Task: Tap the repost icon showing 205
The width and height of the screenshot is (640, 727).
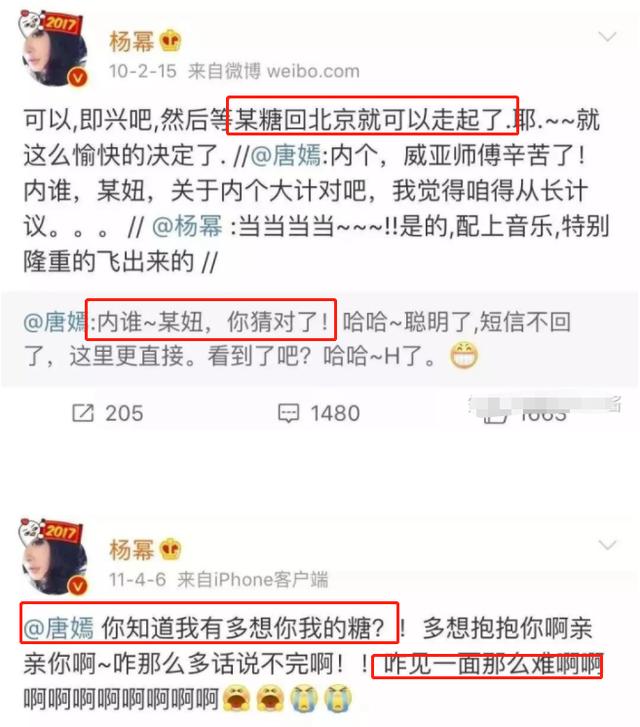Action: tap(83, 413)
